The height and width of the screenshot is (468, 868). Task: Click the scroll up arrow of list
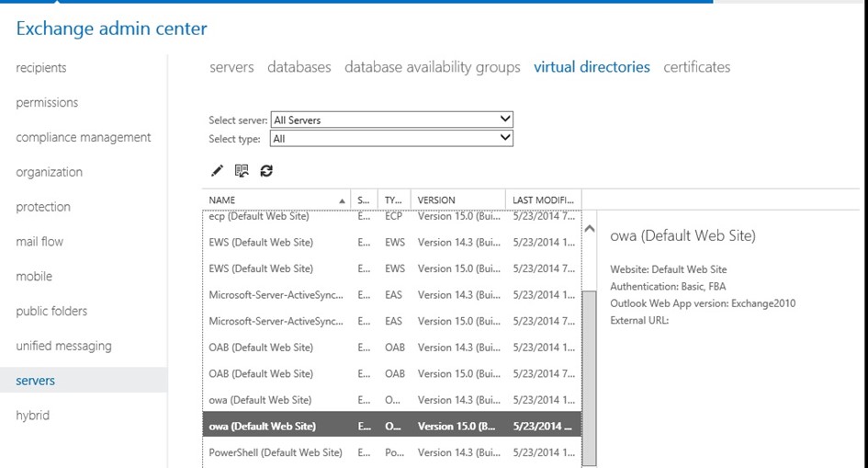pos(590,228)
